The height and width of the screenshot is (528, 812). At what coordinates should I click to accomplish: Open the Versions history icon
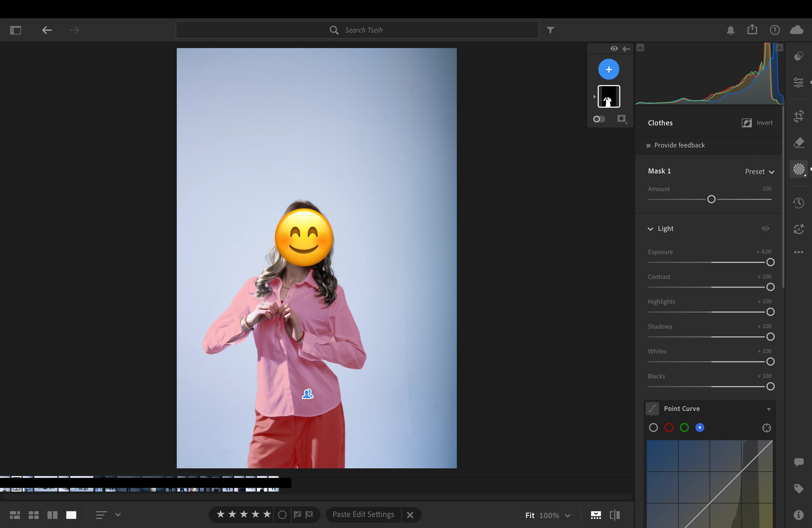coord(798,203)
